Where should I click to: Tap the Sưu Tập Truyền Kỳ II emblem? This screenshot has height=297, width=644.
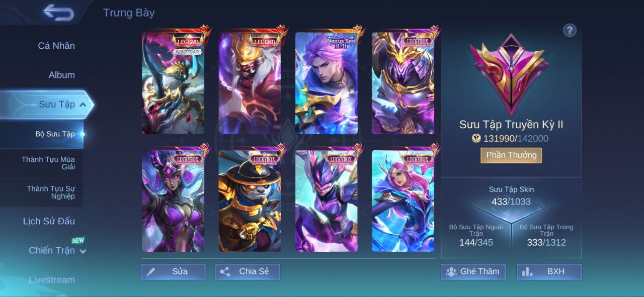pos(510,74)
